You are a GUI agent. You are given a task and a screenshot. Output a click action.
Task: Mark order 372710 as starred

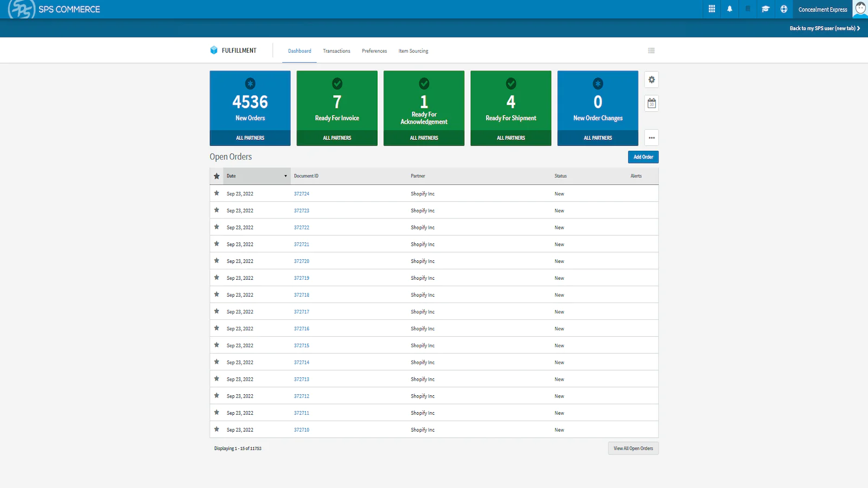coord(216,429)
